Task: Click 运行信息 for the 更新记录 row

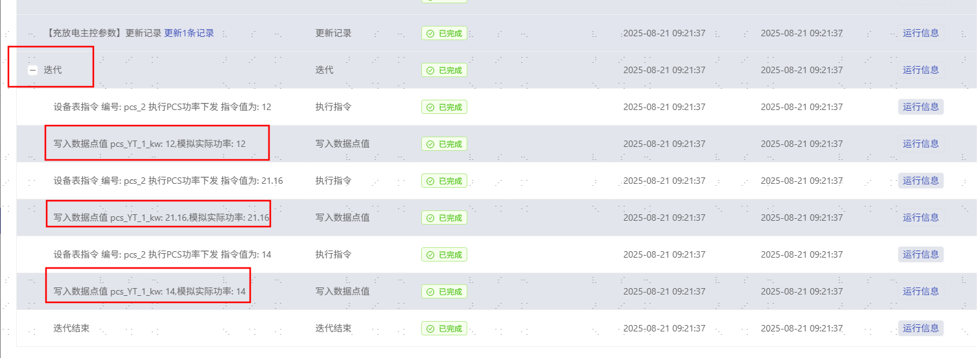Action: tap(920, 33)
